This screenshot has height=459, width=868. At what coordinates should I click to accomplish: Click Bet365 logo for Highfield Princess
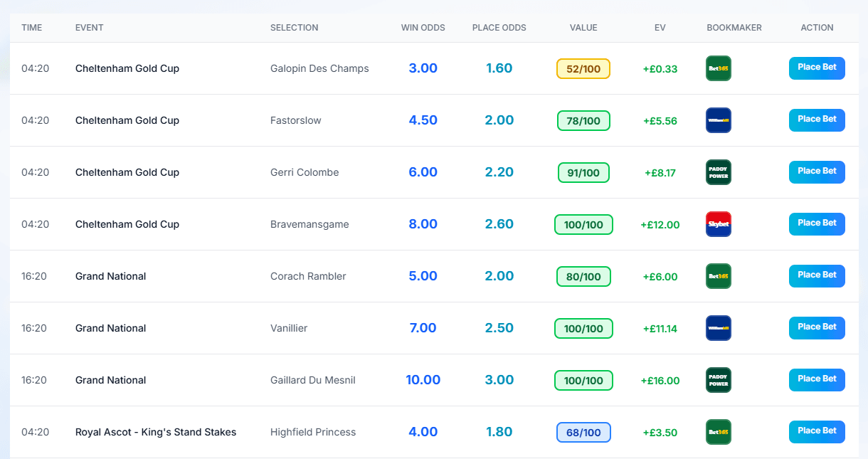coord(718,432)
